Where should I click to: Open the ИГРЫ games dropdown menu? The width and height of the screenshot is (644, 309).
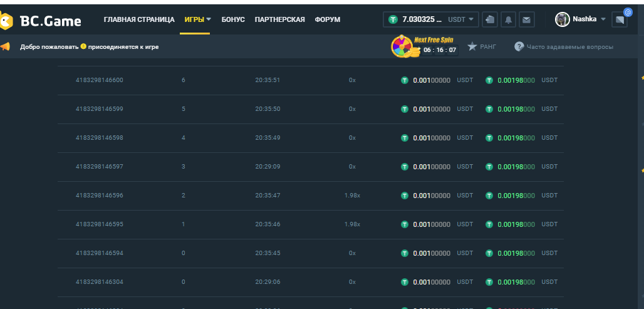point(197,19)
